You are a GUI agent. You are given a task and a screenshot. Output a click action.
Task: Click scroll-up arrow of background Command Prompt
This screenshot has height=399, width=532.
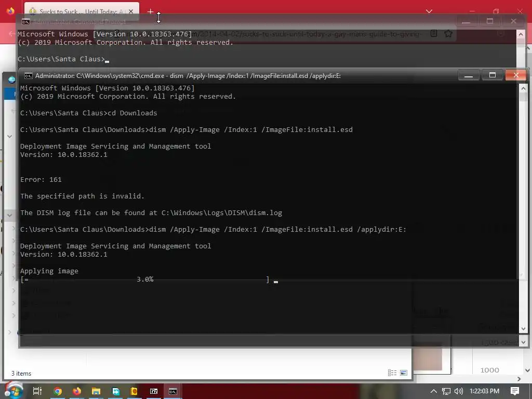click(x=521, y=34)
